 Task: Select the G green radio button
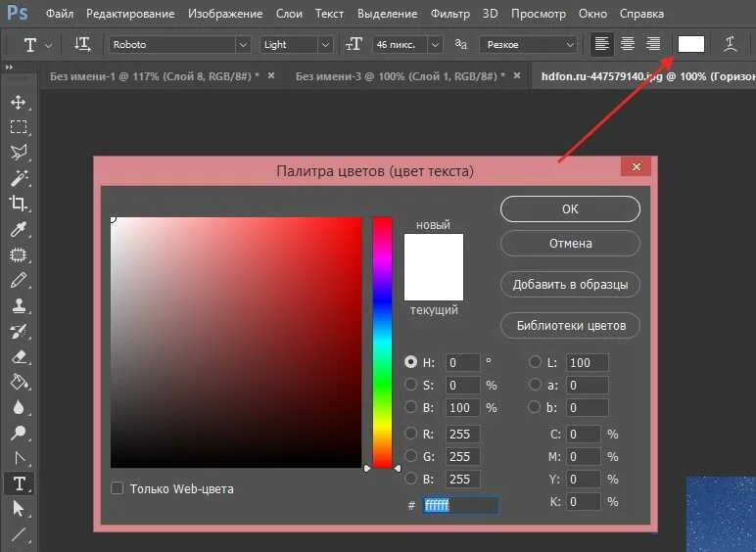coord(410,456)
